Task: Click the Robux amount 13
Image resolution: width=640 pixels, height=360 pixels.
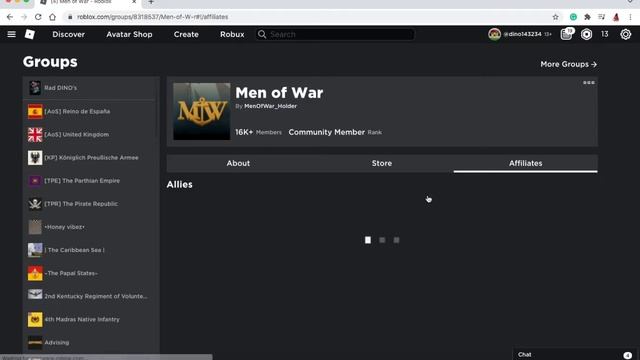Action: [x=604, y=34]
